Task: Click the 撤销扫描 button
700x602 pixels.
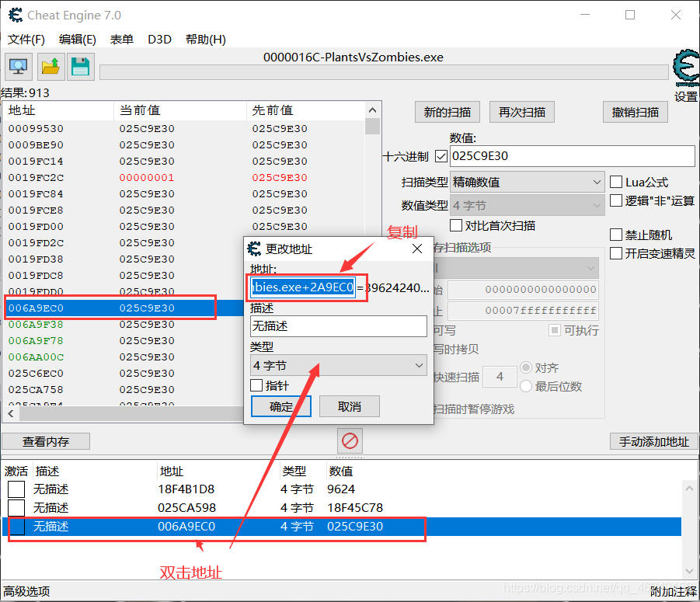Action: (636, 112)
